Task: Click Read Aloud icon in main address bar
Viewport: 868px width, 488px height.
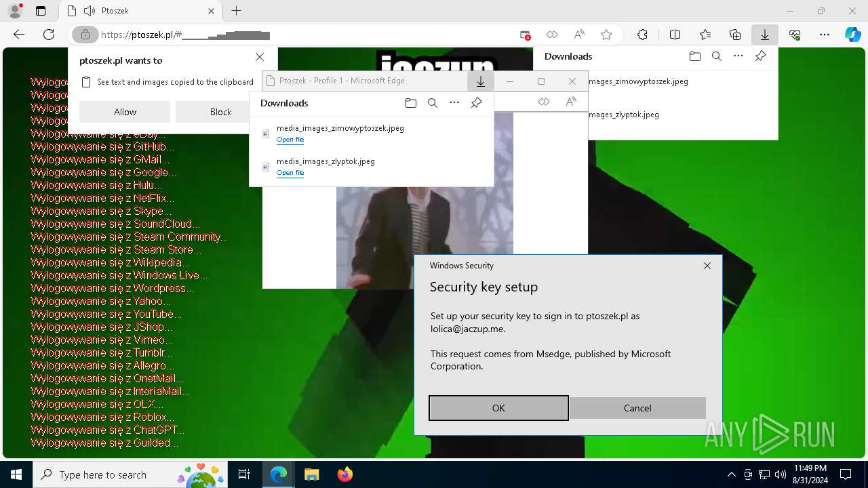Action: point(579,35)
